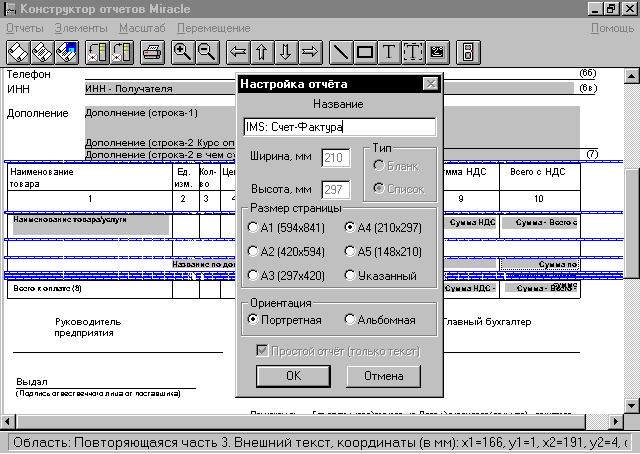The height and width of the screenshot is (454, 640).
Task: Click the Название text field
Action: [x=339, y=127]
